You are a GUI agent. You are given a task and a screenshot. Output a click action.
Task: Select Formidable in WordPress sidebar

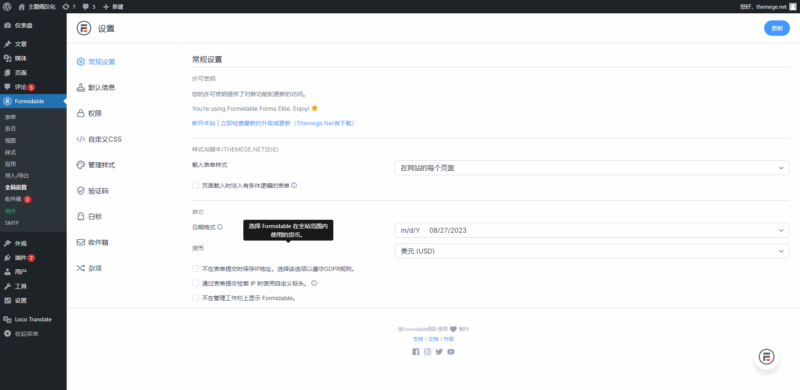pyautogui.click(x=33, y=101)
